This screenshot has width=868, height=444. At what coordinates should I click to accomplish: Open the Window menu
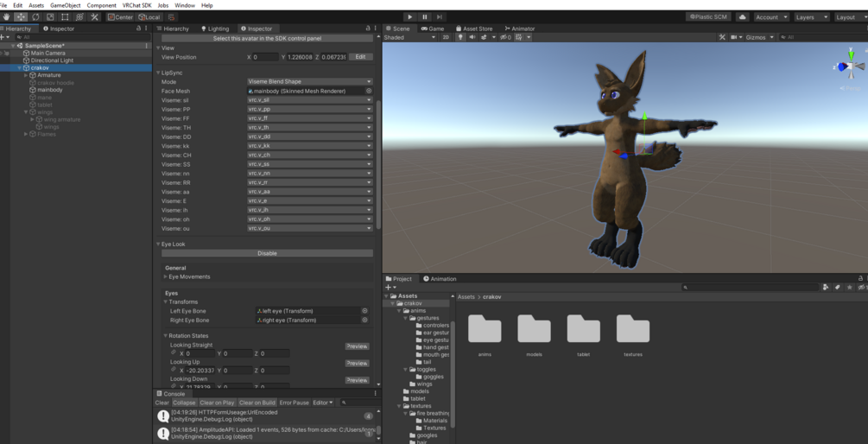pyautogui.click(x=184, y=5)
